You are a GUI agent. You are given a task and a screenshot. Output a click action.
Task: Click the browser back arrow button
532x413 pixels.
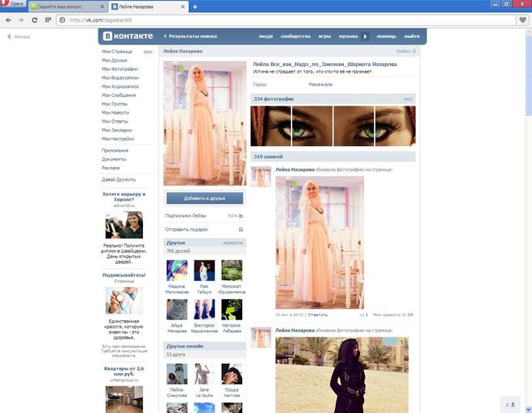(9, 19)
